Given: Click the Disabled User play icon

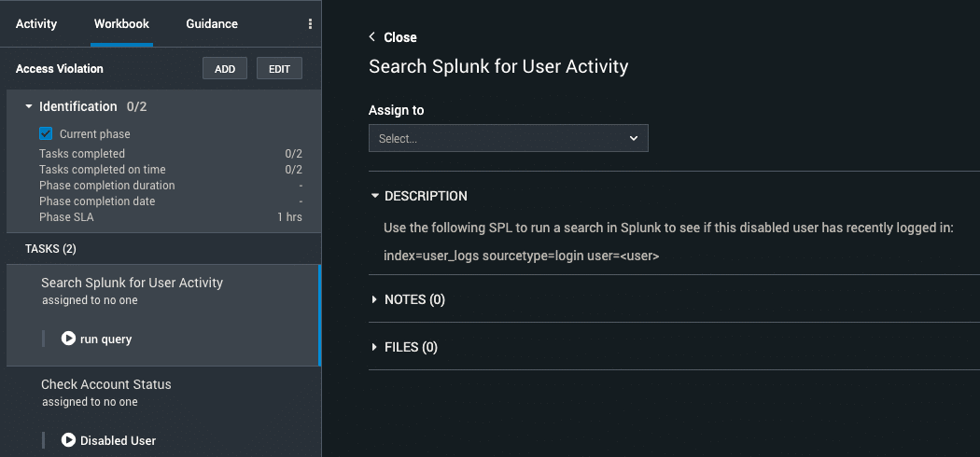Looking at the screenshot, I should click(x=68, y=440).
